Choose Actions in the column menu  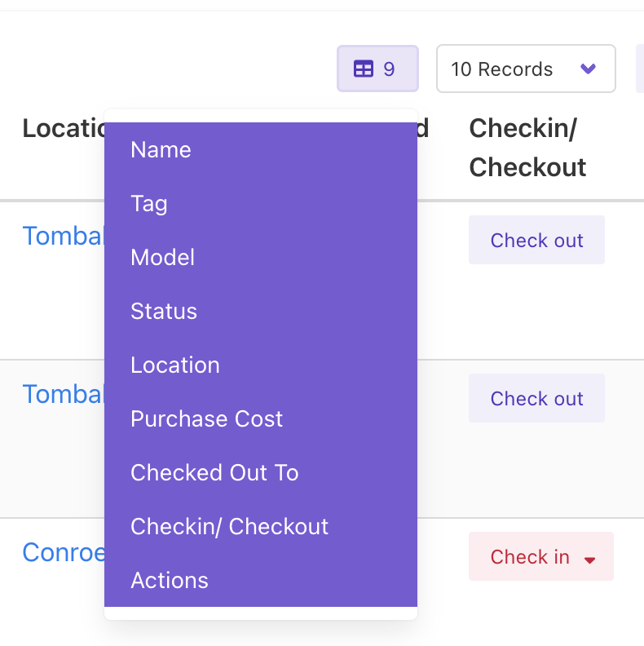[170, 581]
